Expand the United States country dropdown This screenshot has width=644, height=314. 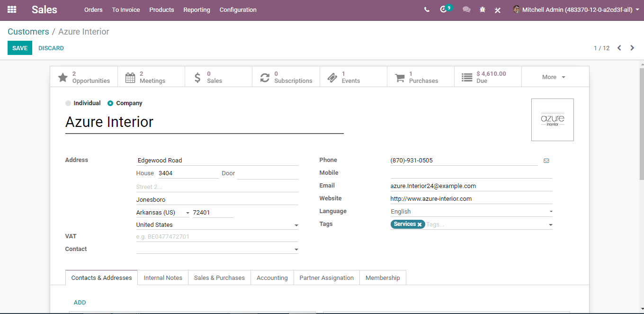pos(296,225)
